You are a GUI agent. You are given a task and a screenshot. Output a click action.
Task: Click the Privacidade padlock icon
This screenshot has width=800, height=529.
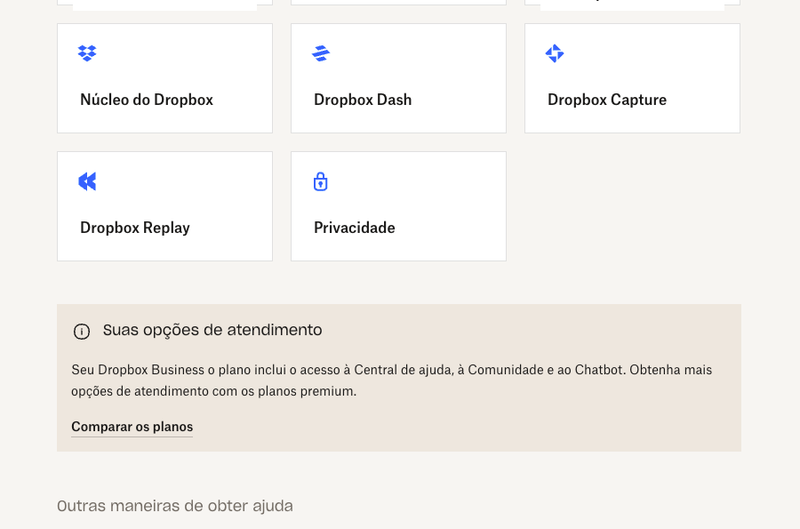coord(320,181)
